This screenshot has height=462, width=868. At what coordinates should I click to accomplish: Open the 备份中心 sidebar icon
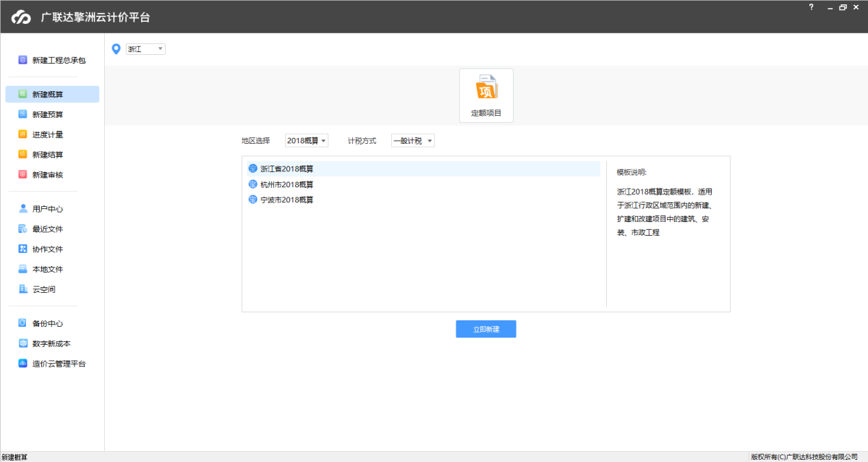click(23, 323)
